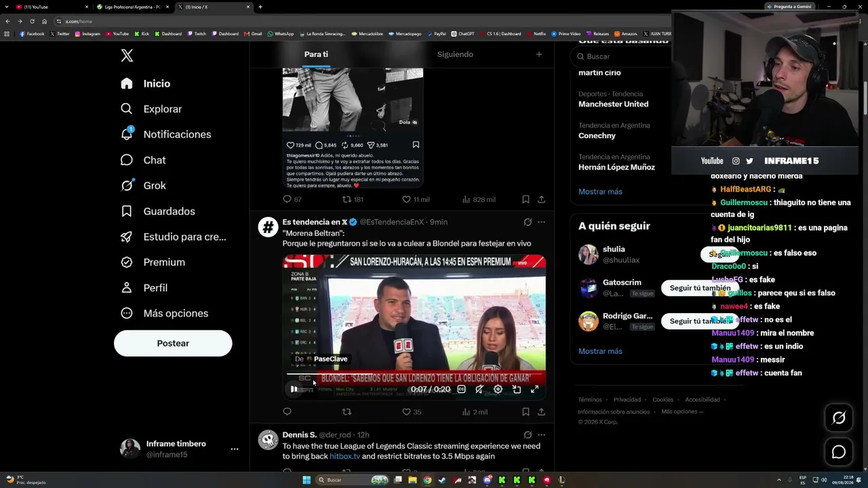Viewport: 868px width, 488px height.
Task: Open Explorar in the sidebar
Action: [x=151, y=109]
